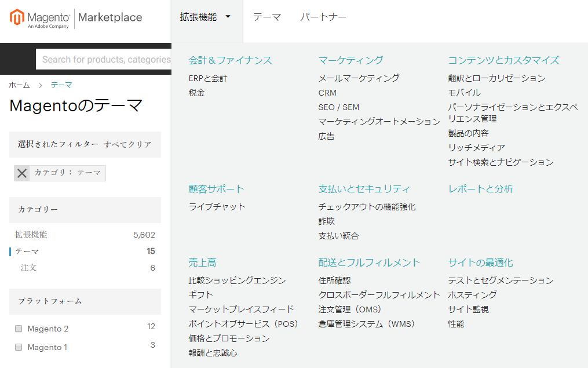Screen dimensions: 588x368
Task: Choose モバイル menu entry
Action: 464,93
